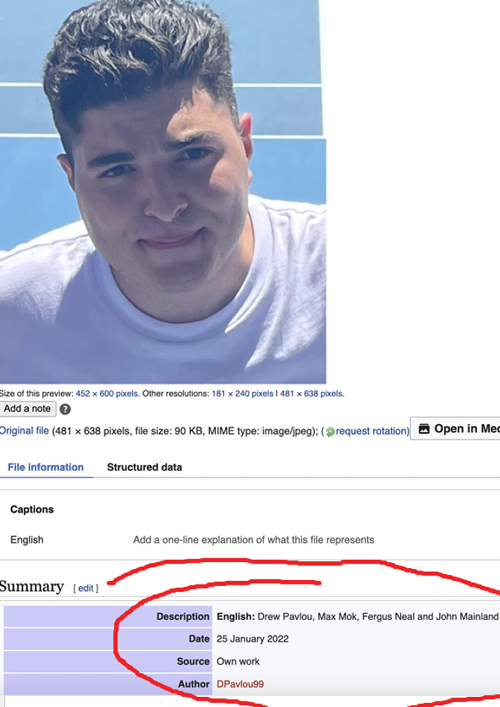Click the question mark help icon
This screenshot has width=500, height=707.
tap(65, 409)
